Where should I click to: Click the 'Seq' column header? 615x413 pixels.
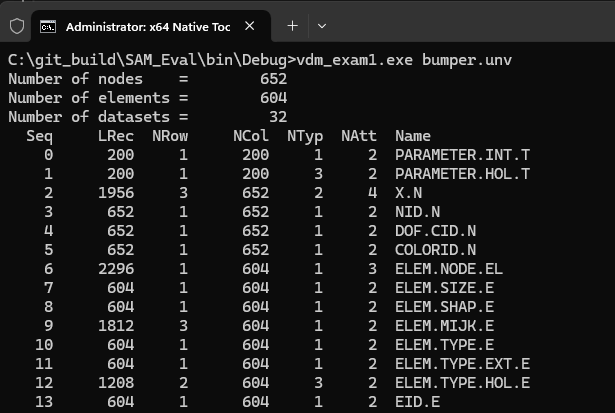coord(40,135)
